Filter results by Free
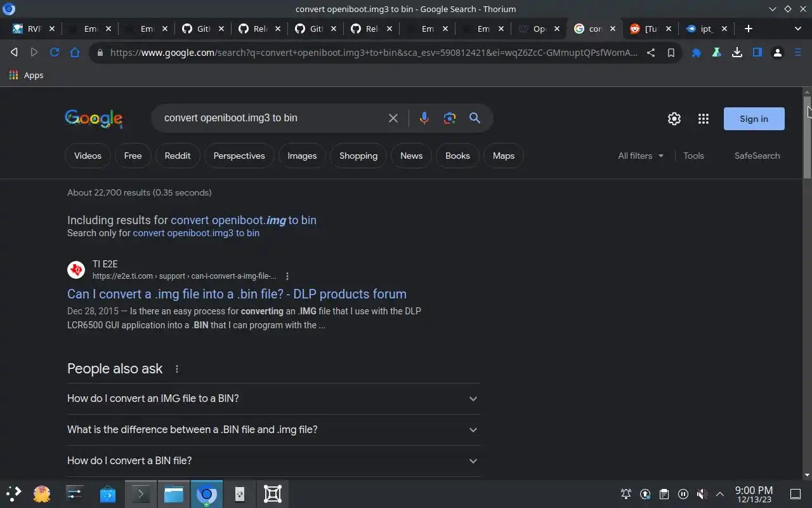This screenshot has width=812, height=508. click(x=133, y=156)
